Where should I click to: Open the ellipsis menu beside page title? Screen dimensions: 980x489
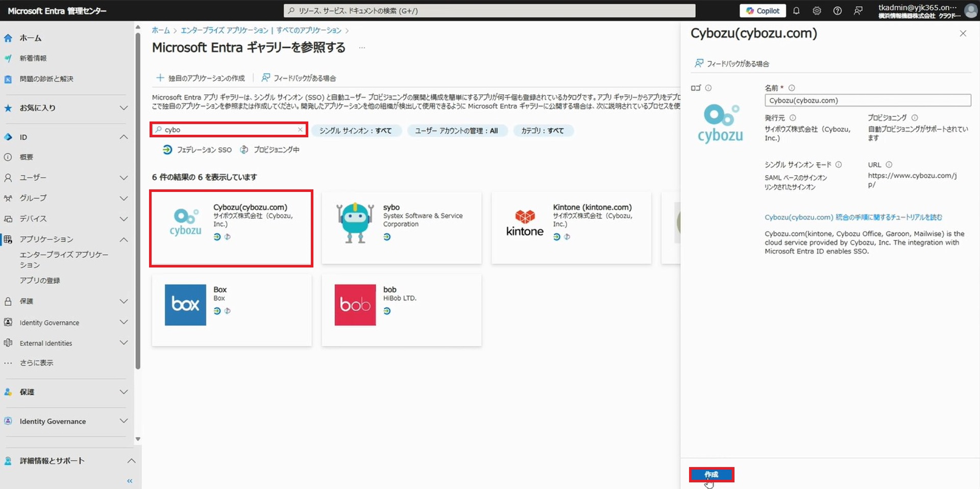pos(362,48)
